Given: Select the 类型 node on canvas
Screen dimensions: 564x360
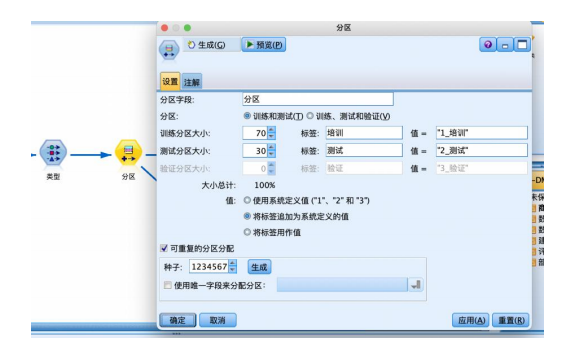Looking at the screenshot, I should point(53,153).
